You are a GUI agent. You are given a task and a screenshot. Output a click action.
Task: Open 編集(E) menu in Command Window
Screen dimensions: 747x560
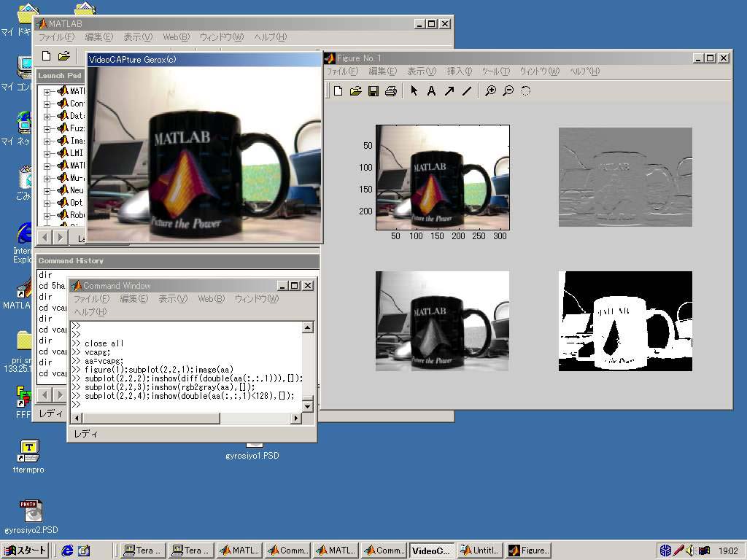coord(134,298)
